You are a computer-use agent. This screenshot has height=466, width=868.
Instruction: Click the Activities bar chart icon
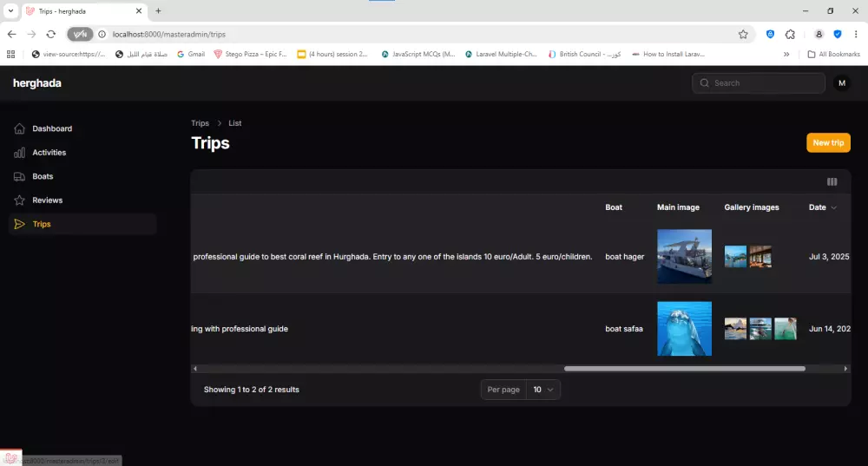click(19, 152)
